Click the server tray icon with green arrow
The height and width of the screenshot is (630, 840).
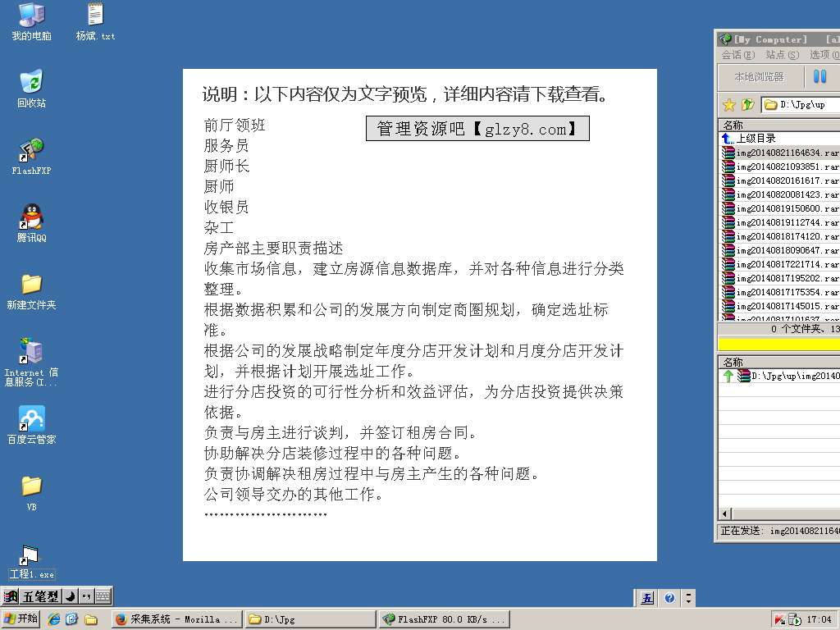[794, 619]
